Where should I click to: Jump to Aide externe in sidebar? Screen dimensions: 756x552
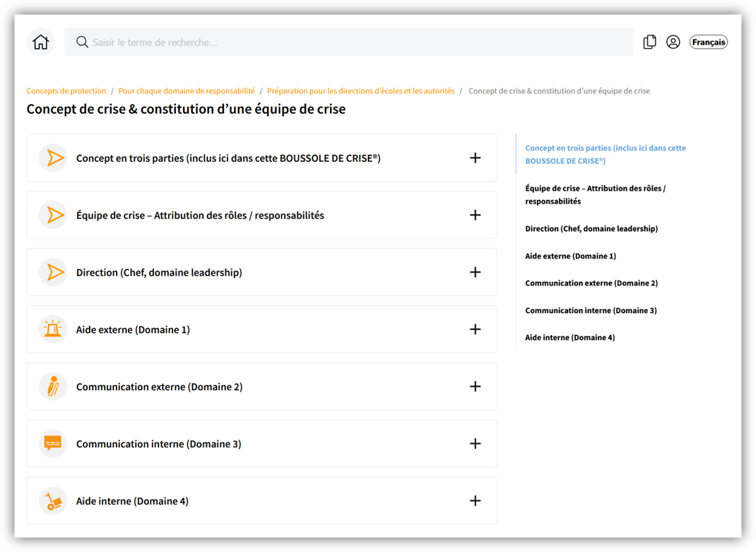pos(570,256)
